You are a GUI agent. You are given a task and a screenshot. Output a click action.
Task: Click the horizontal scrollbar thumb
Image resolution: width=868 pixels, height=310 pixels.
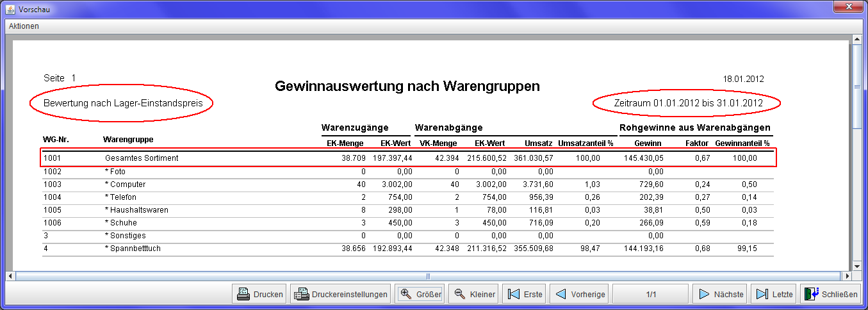429,276
